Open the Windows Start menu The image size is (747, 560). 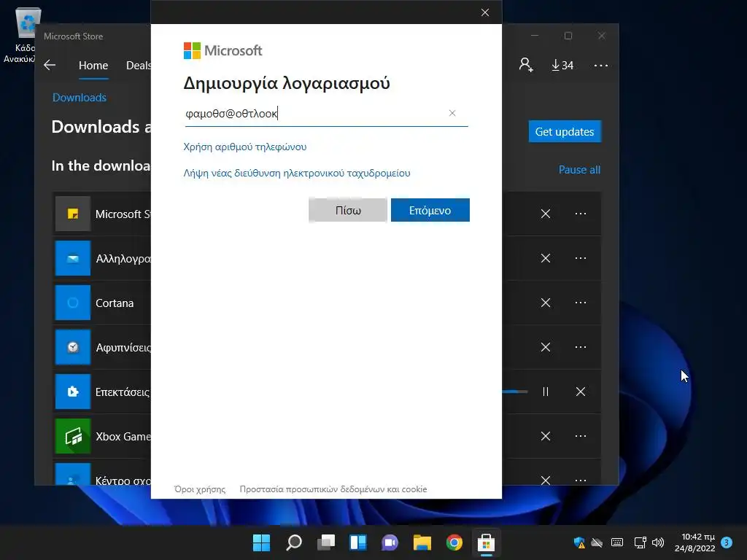(261, 542)
